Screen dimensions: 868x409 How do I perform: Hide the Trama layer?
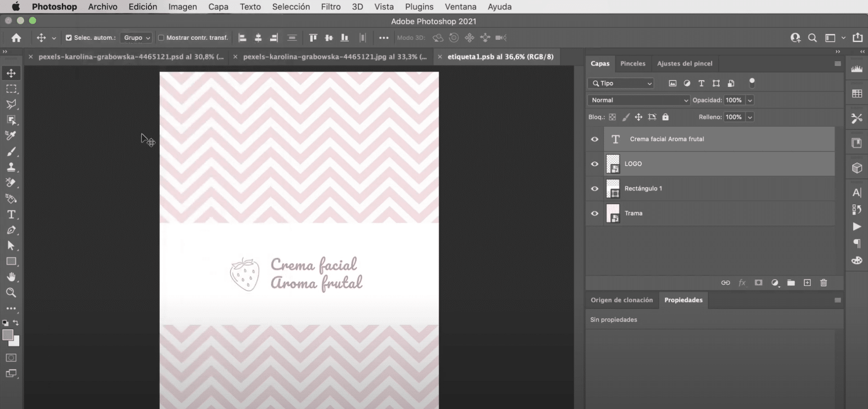pos(595,213)
